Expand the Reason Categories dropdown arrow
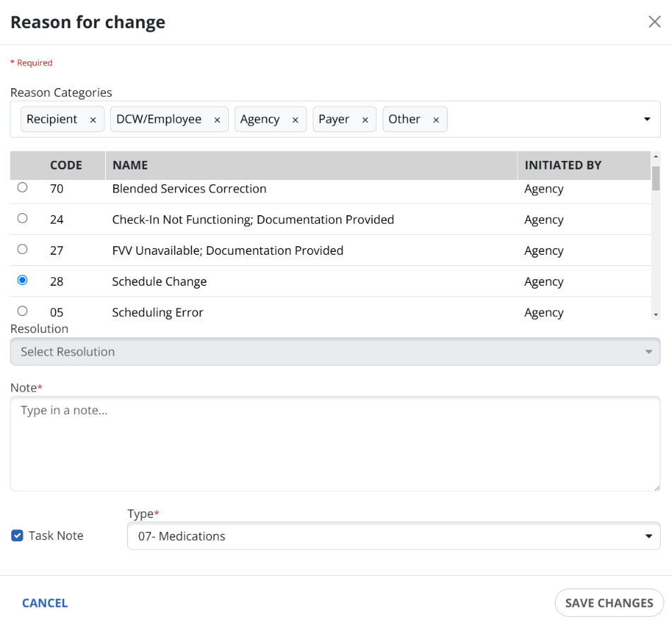 [647, 119]
